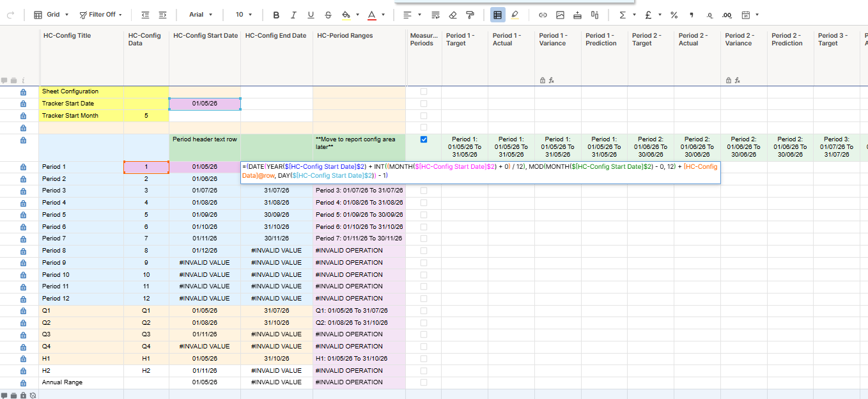Click the decrease decimal icon

[709, 15]
